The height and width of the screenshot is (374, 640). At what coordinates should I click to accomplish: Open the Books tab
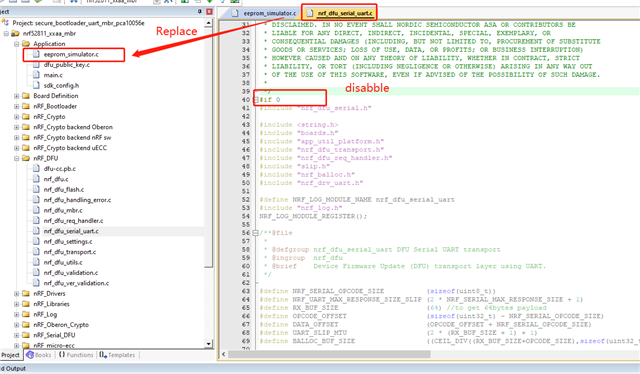pyautogui.click(x=39, y=355)
